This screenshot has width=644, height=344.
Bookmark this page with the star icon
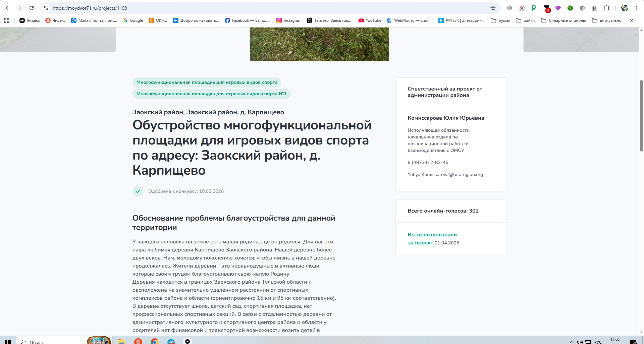[x=493, y=8]
